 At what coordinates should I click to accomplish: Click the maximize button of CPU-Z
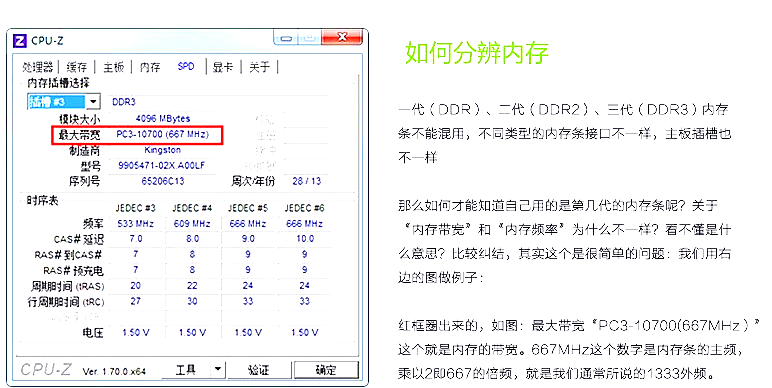pos(310,37)
